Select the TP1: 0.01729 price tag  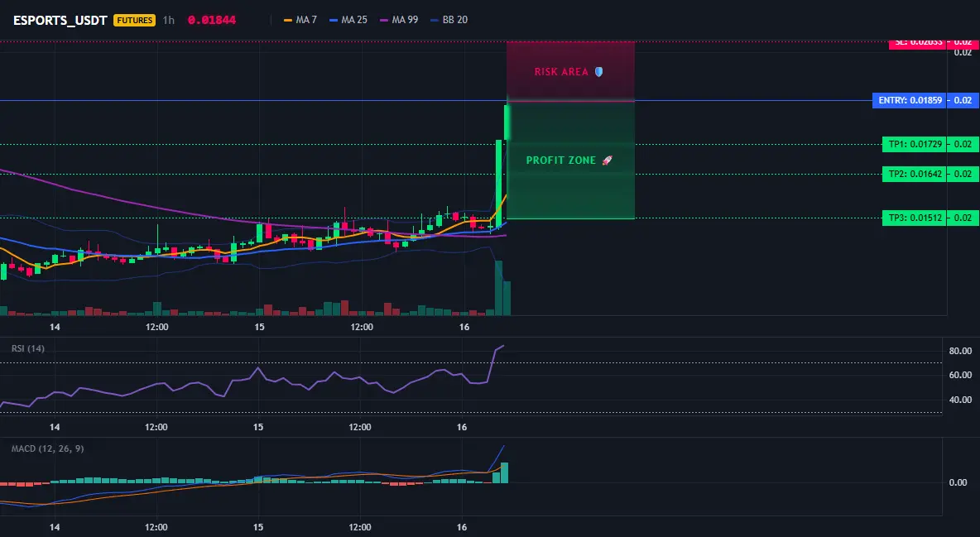[x=914, y=145]
